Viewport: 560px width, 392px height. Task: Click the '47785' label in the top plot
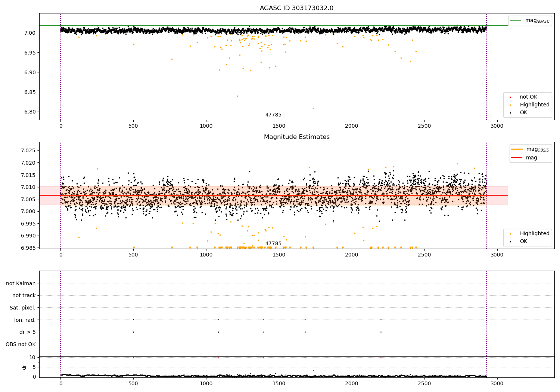pyautogui.click(x=273, y=115)
